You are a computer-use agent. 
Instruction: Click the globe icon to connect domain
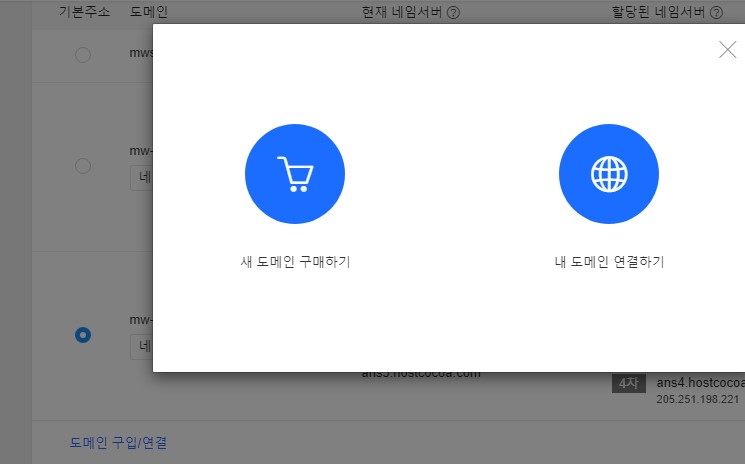(609, 174)
